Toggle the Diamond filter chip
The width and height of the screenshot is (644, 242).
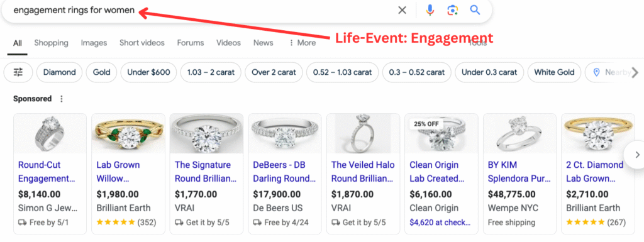click(x=60, y=73)
